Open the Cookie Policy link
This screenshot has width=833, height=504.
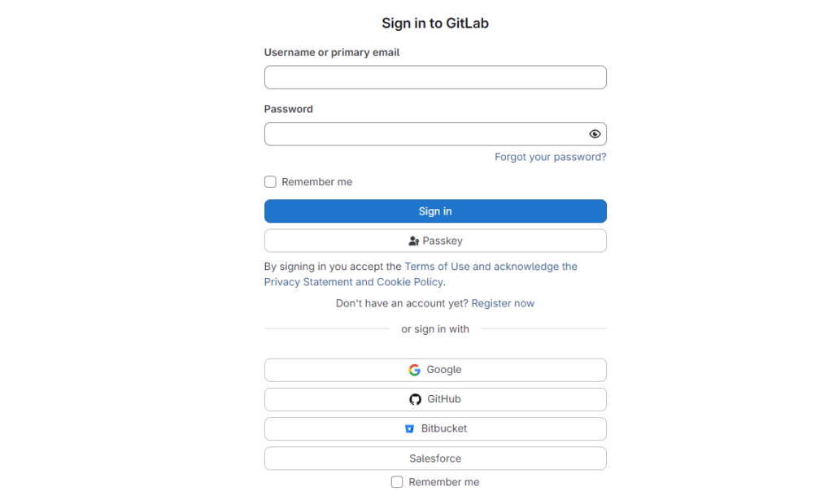click(409, 282)
